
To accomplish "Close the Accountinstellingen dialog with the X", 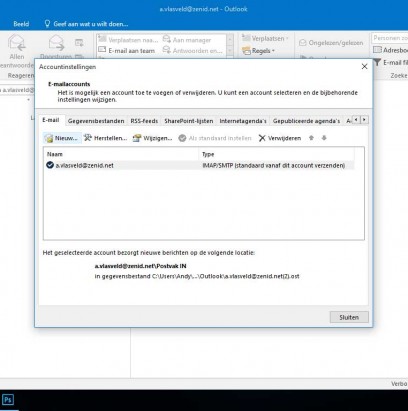I will click(364, 67).
